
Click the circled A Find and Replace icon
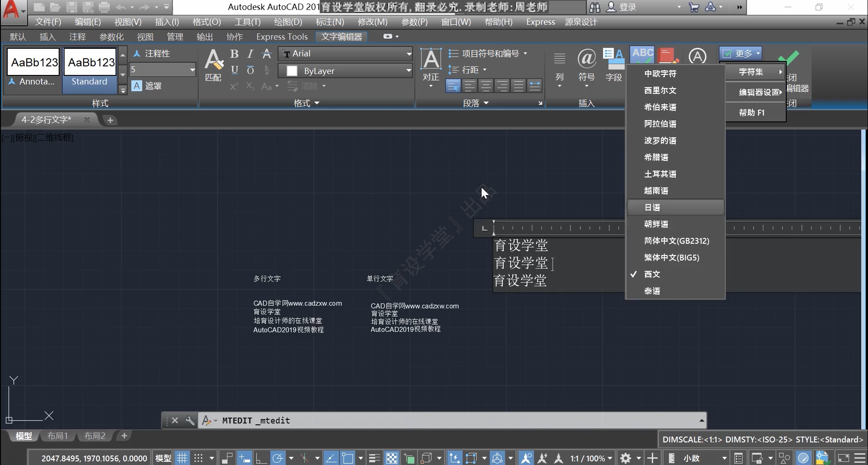point(697,56)
